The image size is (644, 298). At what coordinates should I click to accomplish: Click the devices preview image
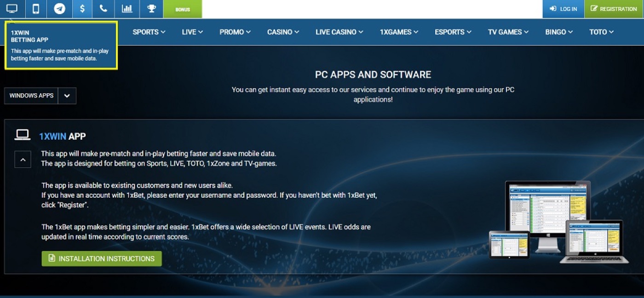pos(558,222)
